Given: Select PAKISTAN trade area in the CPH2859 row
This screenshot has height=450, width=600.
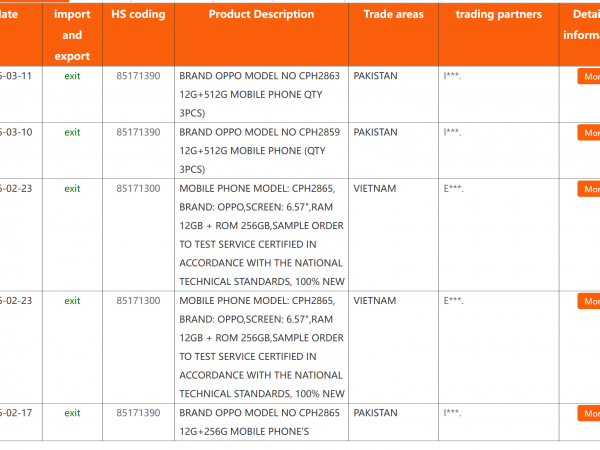Looking at the screenshot, I should pyautogui.click(x=375, y=132).
